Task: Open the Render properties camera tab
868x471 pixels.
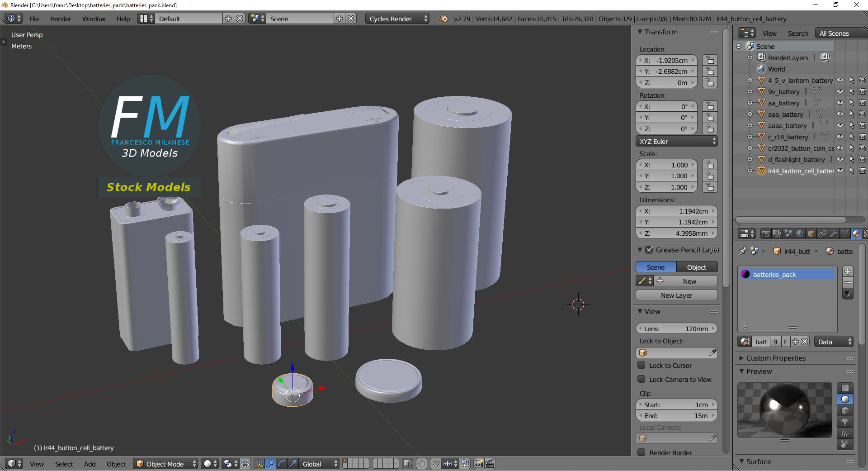Action: (x=766, y=234)
